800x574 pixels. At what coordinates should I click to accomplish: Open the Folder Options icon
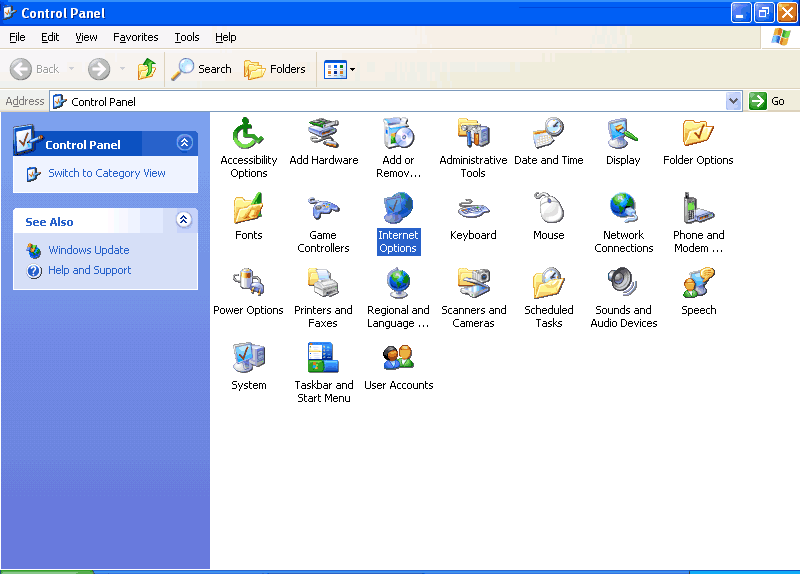click(x=698, y=134)
